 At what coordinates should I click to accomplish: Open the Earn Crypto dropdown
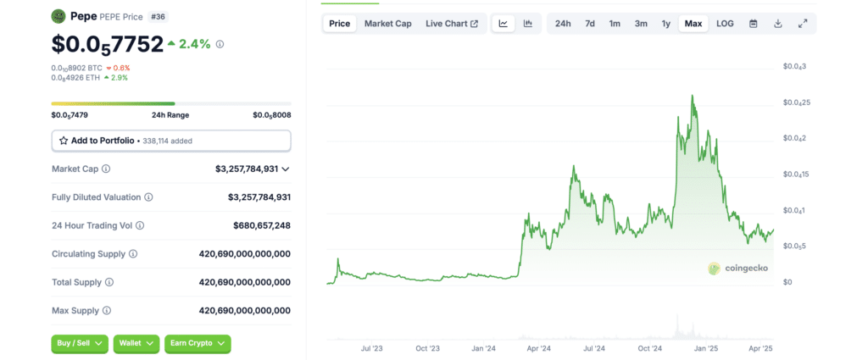[x=198, y=343]
